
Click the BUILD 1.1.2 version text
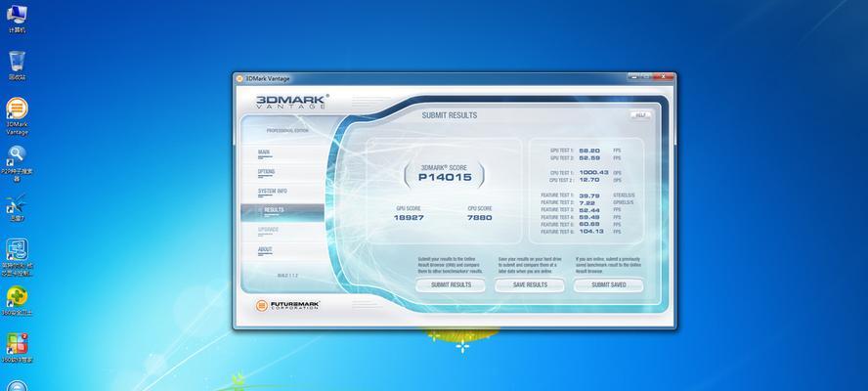click(287, 276)
